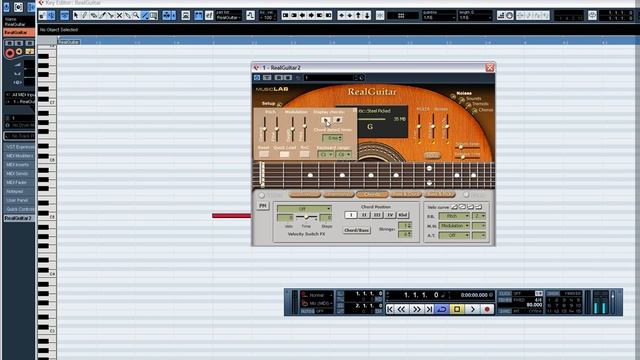Select the Chords mode tab

(372, 194)
